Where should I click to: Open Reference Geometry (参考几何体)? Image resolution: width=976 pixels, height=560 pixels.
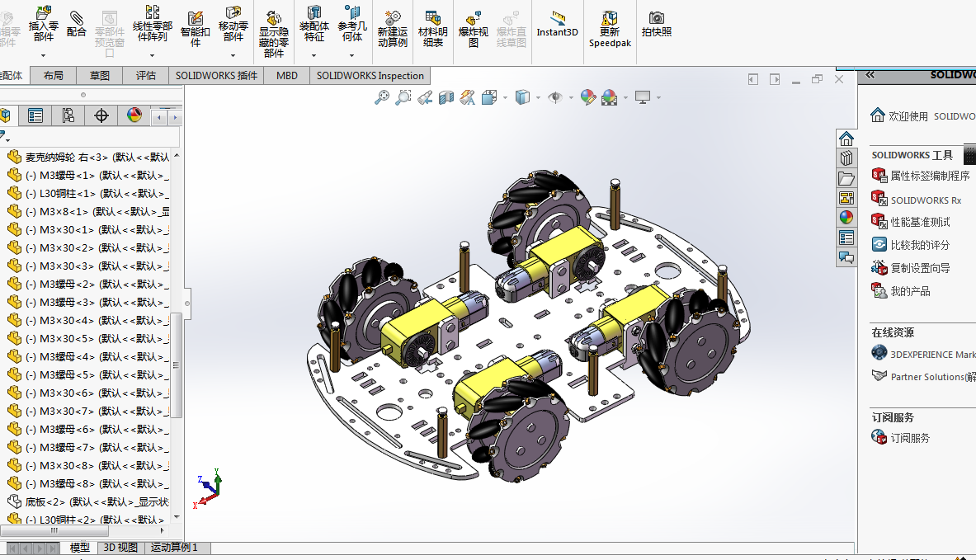pos(352,24)
